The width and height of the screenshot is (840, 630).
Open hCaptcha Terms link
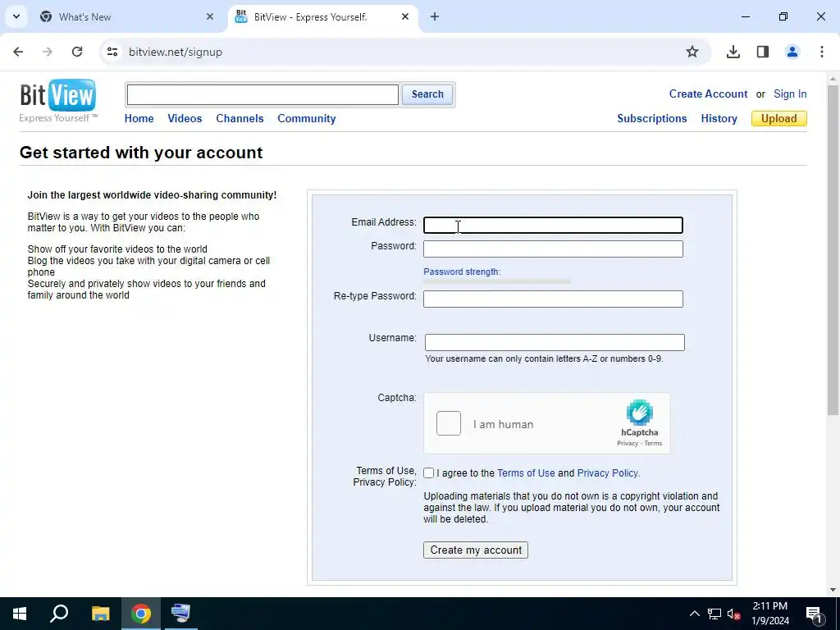pyautogui.click(x=653, y=444)
